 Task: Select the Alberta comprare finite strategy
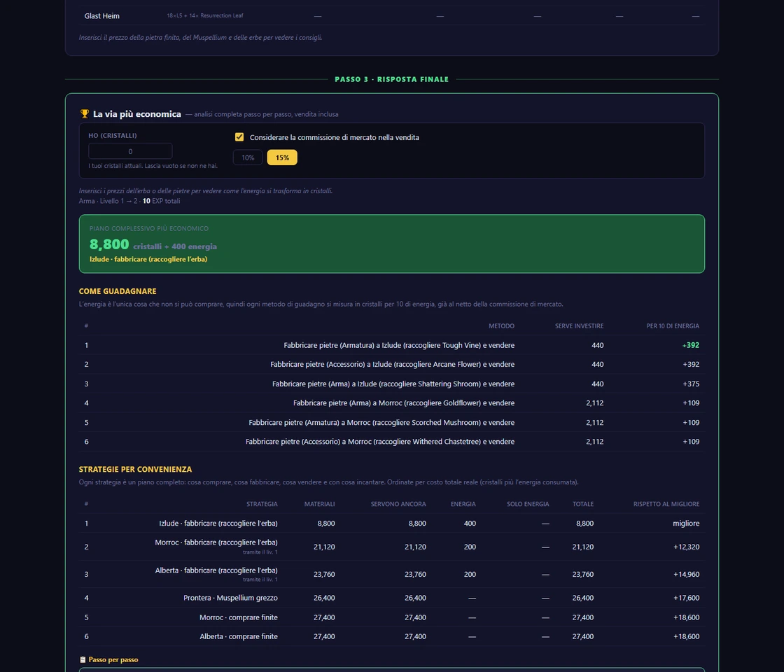click(391, 636)
